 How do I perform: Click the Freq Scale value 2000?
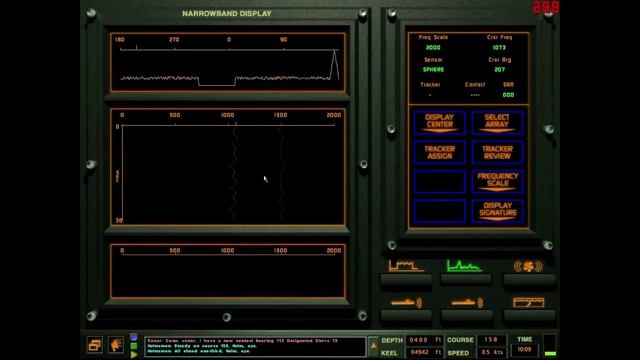[x=433, y=47]
